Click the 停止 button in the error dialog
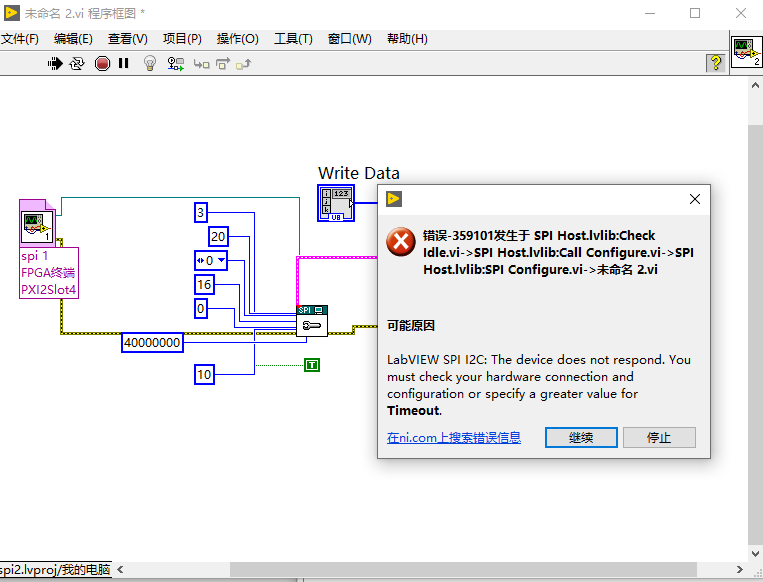 659,437
